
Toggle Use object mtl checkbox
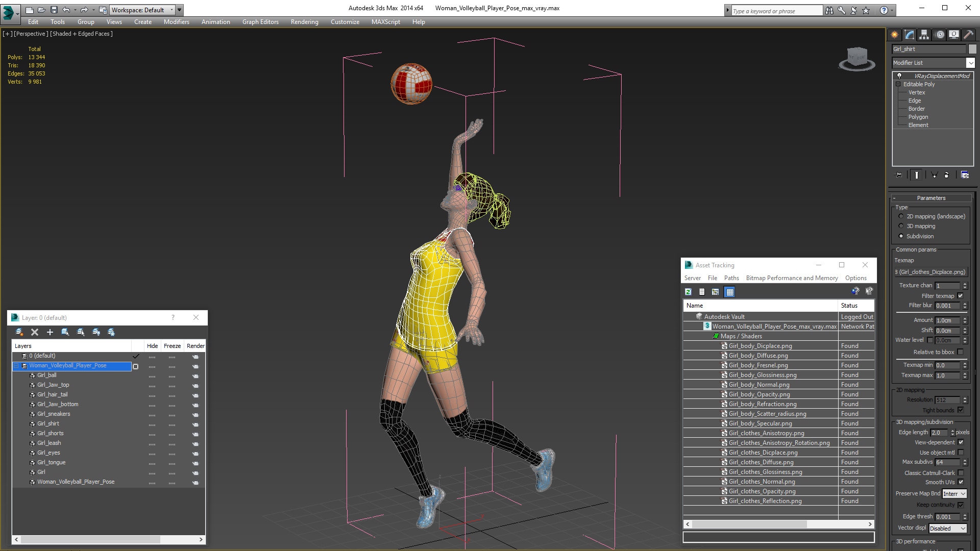(961, 453)
